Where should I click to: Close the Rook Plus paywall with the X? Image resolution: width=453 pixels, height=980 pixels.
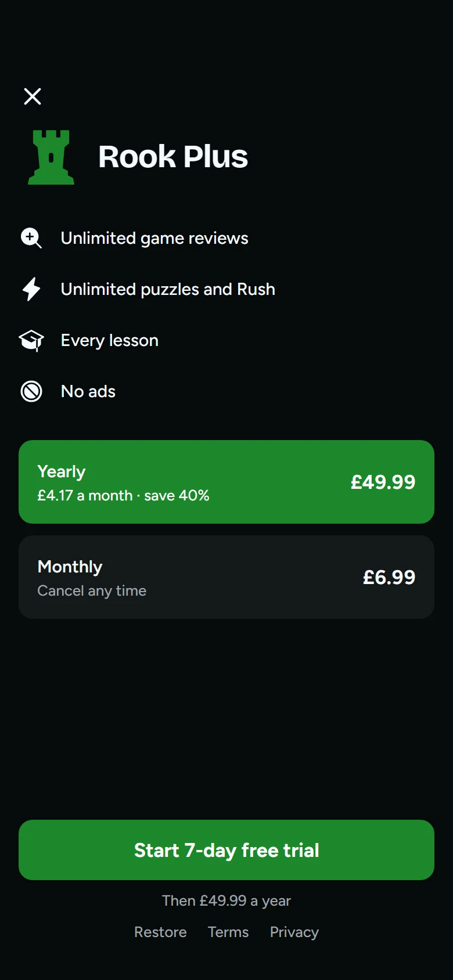(33, 96)
